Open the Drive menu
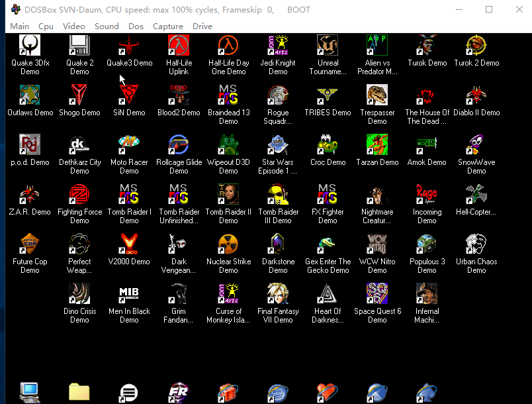The height and width of the screenshot is (404, 532). [x=202, y=26]
